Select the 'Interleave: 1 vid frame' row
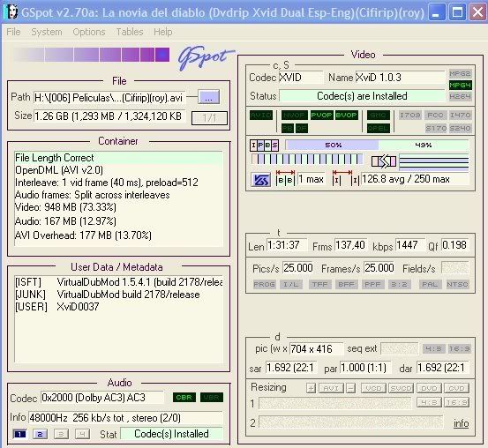The image size is (488, 448). coord(118,183)
